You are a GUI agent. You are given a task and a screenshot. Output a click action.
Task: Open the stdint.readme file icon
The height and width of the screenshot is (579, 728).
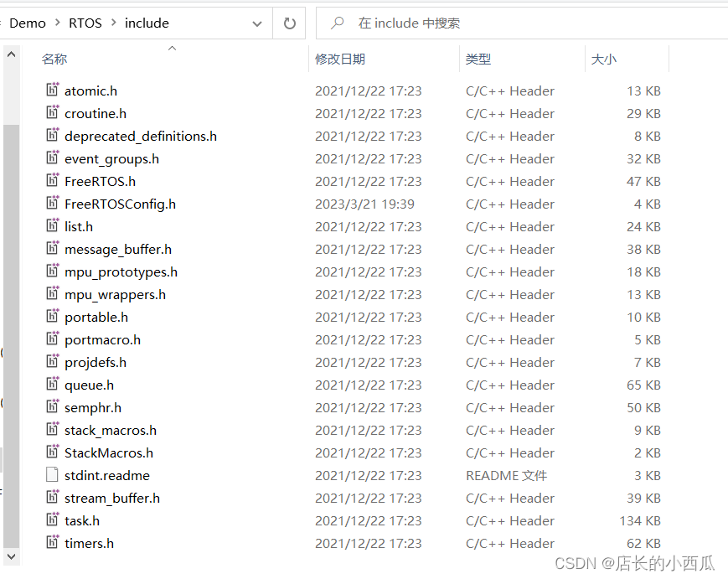coord(52,475)
